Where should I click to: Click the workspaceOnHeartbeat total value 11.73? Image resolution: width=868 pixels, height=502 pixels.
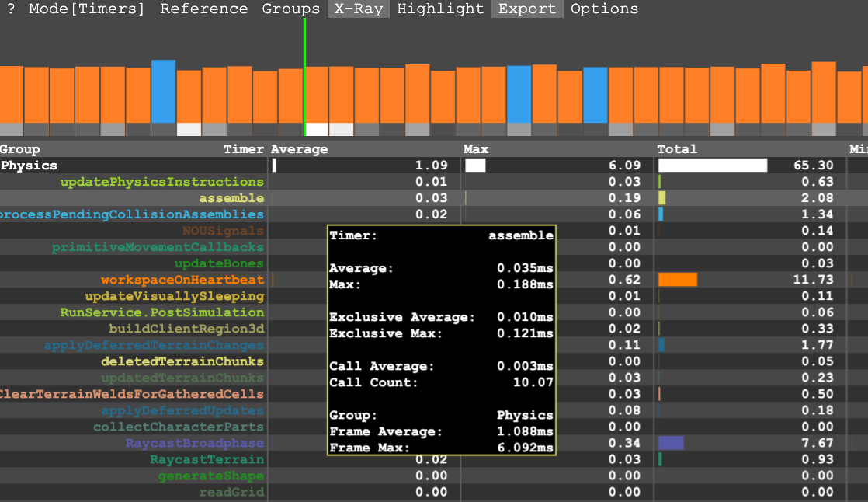point(813,280)
